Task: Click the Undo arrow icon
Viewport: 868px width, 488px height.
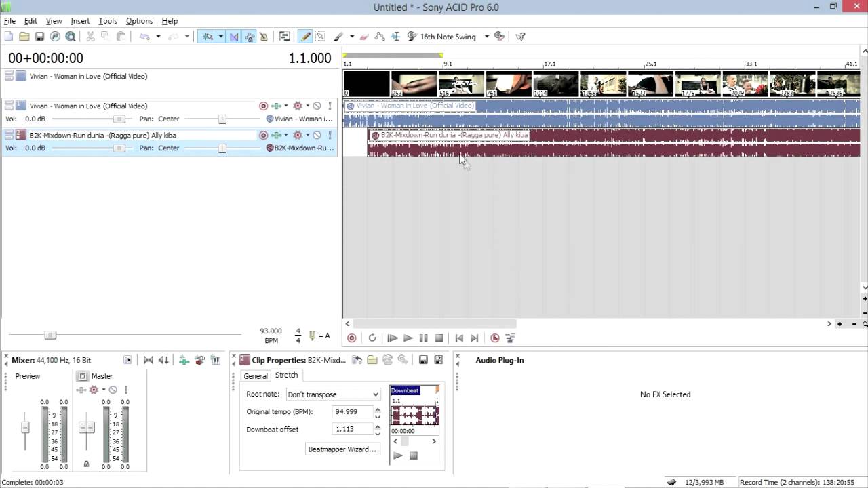Action: click(x=144, y=37)
